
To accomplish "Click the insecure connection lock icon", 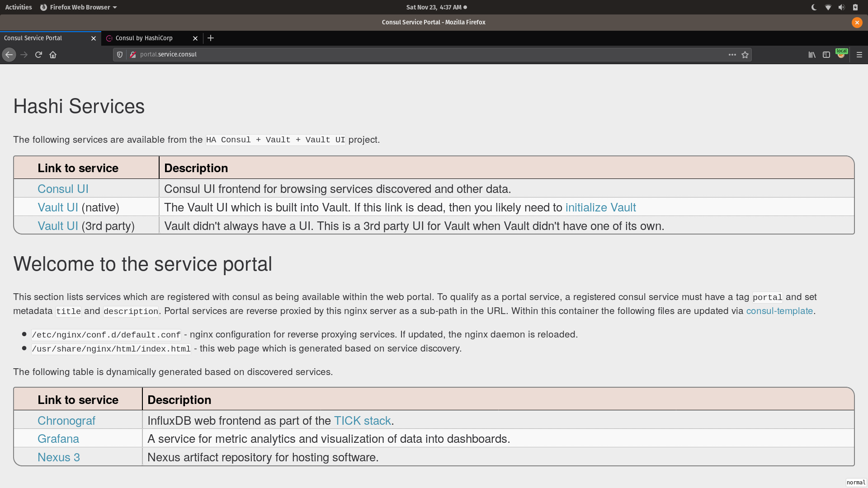I will point(133,55).
